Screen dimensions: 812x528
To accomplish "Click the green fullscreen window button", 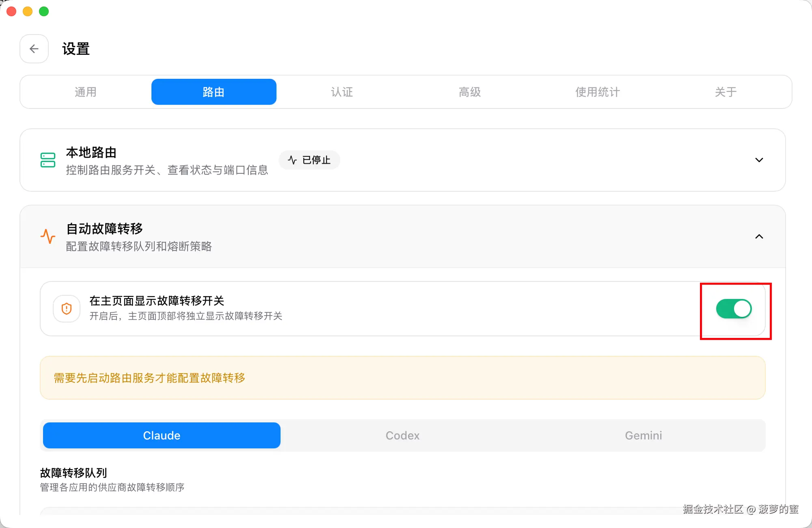I will click(44, 11).
